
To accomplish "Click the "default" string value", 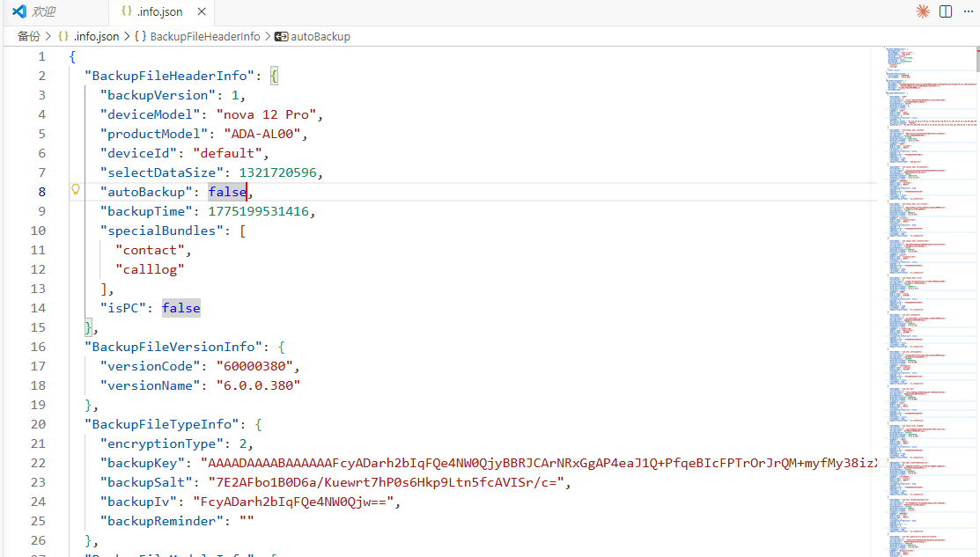I will click(227, 153).
